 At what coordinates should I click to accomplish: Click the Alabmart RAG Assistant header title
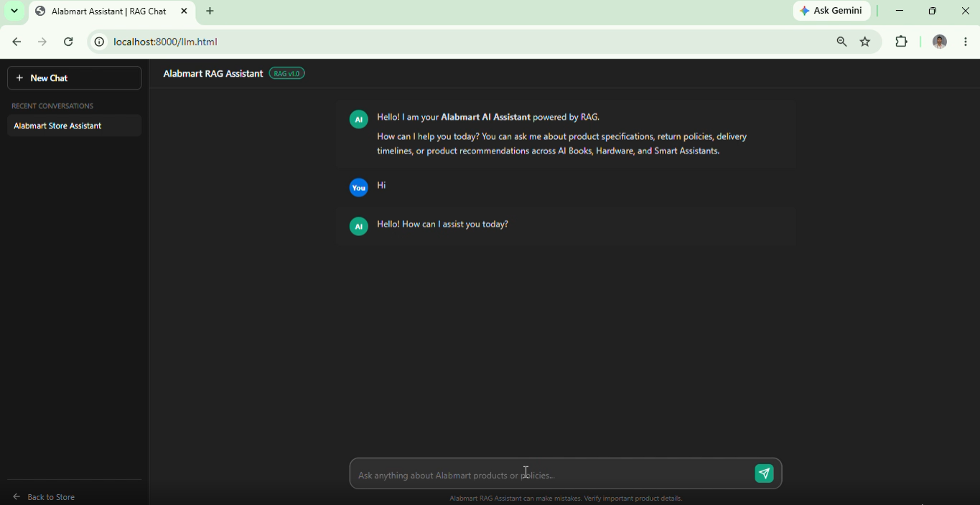pyautogui.click(x=213, y=73)
